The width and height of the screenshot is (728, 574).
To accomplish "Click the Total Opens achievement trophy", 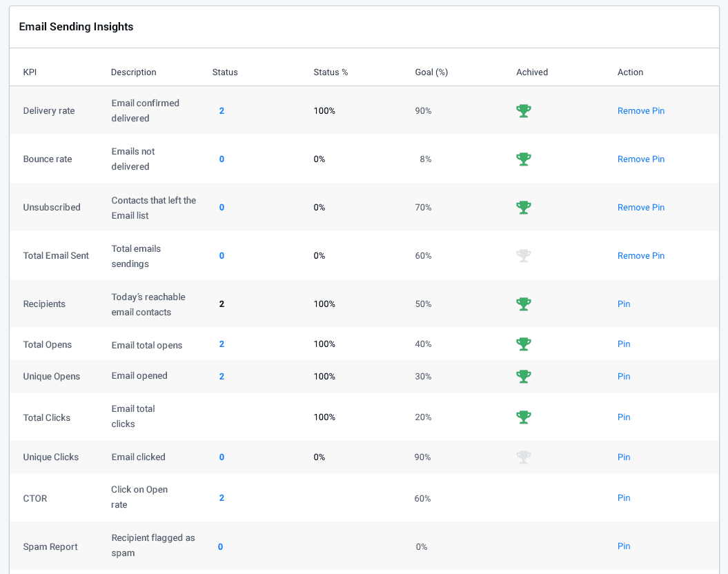I will click(524, 344).
